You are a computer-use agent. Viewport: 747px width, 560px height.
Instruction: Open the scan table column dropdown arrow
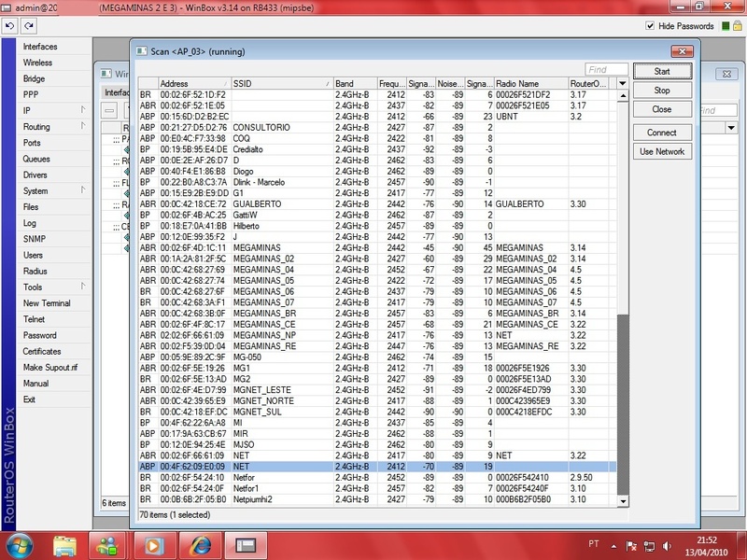[x=625, y=84]
